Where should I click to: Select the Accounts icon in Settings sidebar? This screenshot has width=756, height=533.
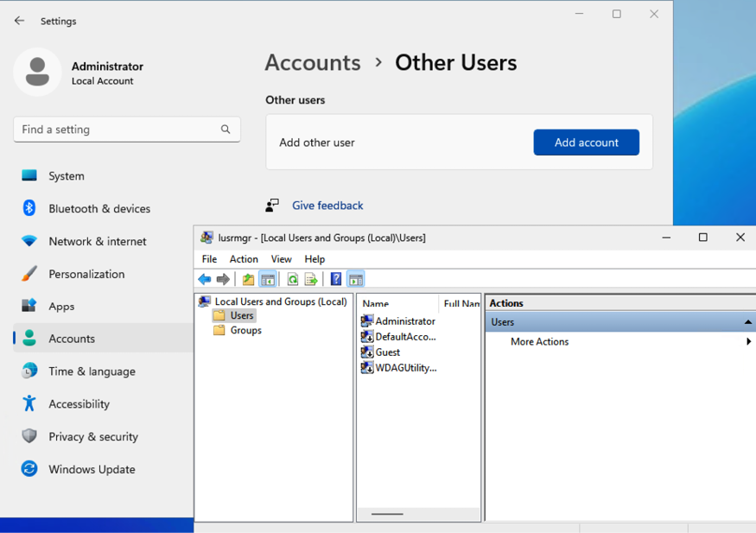tap(28, 339)
